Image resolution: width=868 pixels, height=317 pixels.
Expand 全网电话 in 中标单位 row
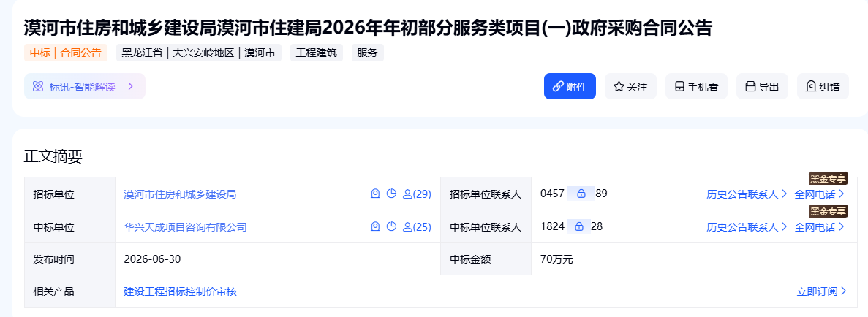pos(820,227)
